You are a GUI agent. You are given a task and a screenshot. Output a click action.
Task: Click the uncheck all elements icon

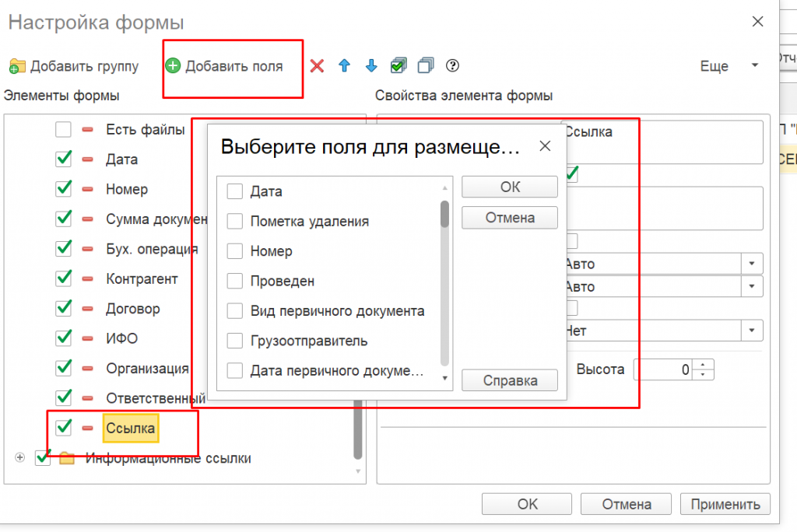[425, 66]
